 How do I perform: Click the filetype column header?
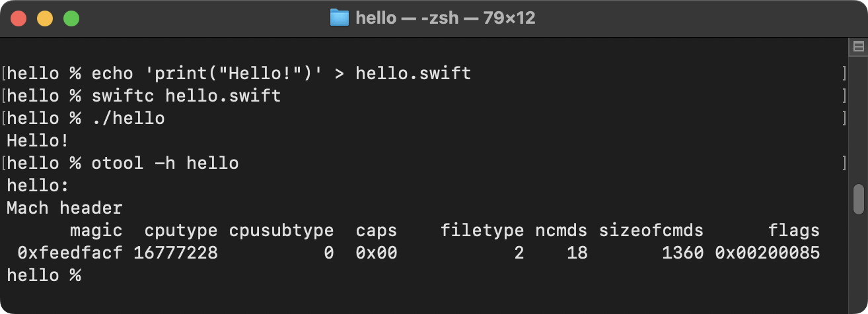coord(482,230)
